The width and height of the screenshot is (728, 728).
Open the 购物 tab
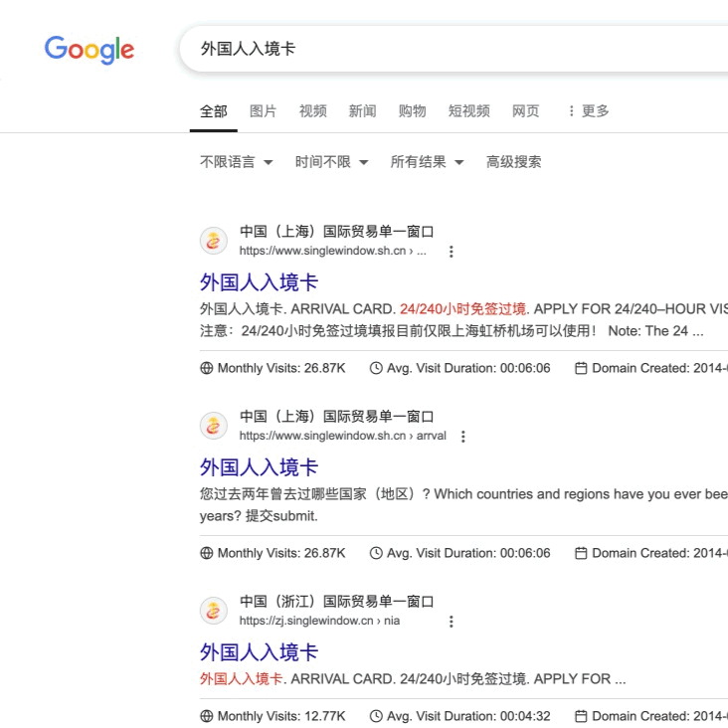pos(413,111)
